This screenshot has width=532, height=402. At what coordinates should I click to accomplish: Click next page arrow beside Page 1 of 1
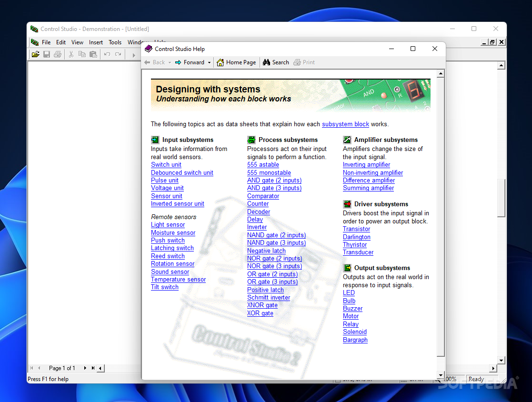(x=85, y=368)
